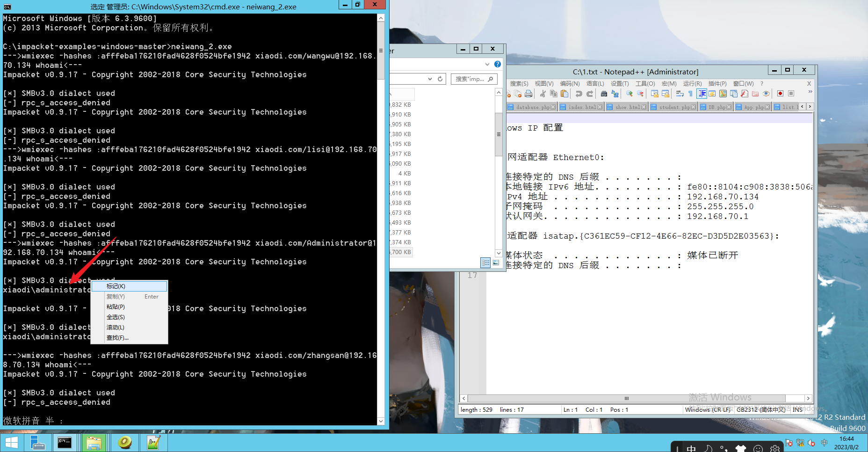The image size is (868, 452).
Task: Select the Replace icon in Notepad++ toolbar
Action: coord(615,94)
